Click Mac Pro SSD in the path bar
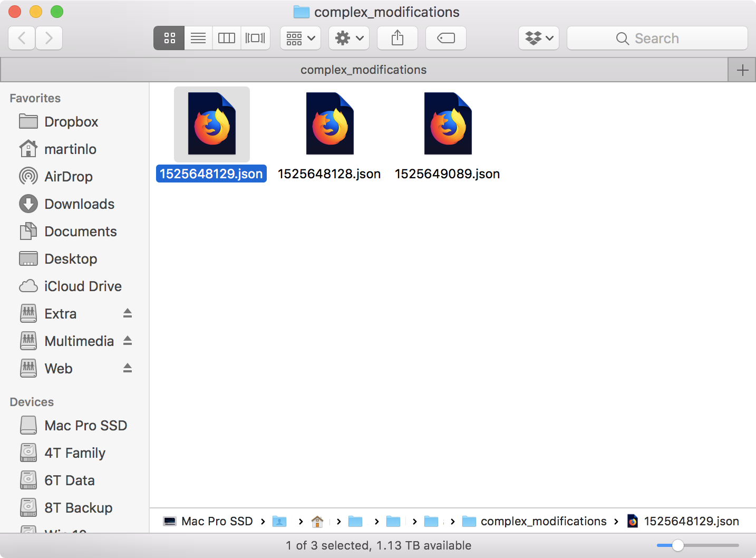The width and height of the screenshot is (756, 558). click(208, 522)
